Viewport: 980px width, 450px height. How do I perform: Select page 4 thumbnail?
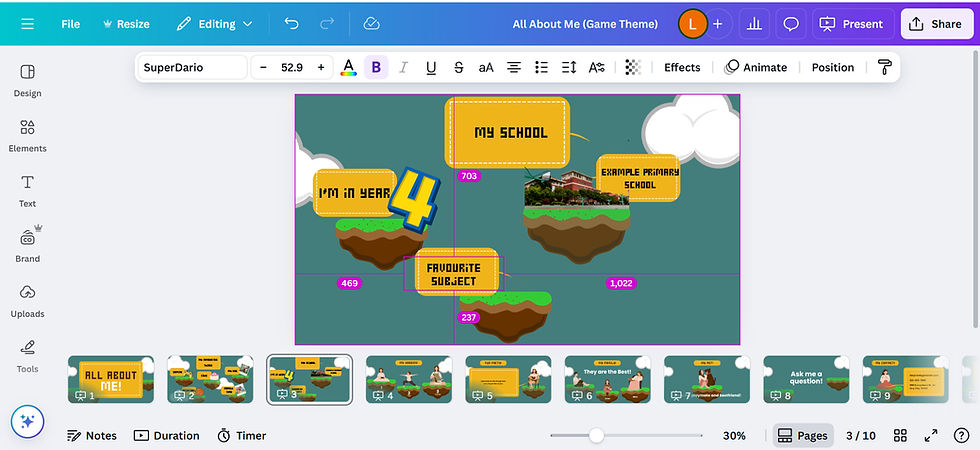tap(409, 379)
